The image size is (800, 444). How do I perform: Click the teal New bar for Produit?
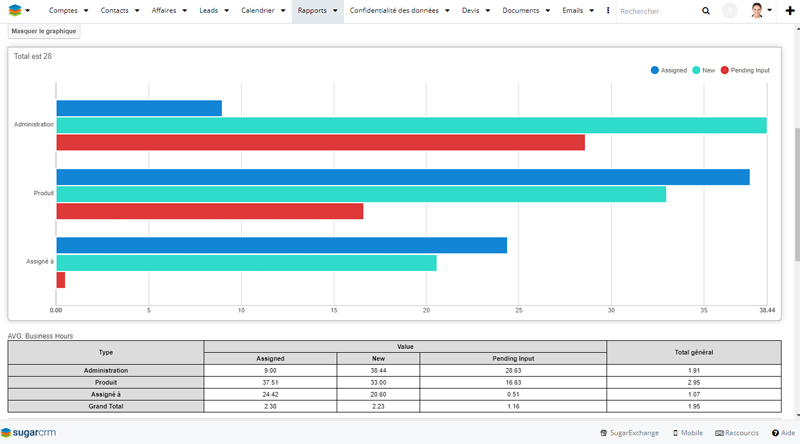click(x=361, y=194)
